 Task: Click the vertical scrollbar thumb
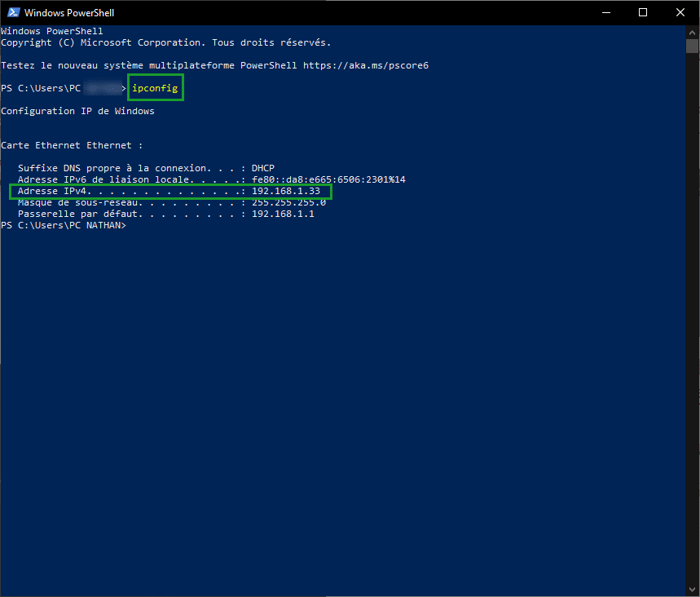click(692, 46)
